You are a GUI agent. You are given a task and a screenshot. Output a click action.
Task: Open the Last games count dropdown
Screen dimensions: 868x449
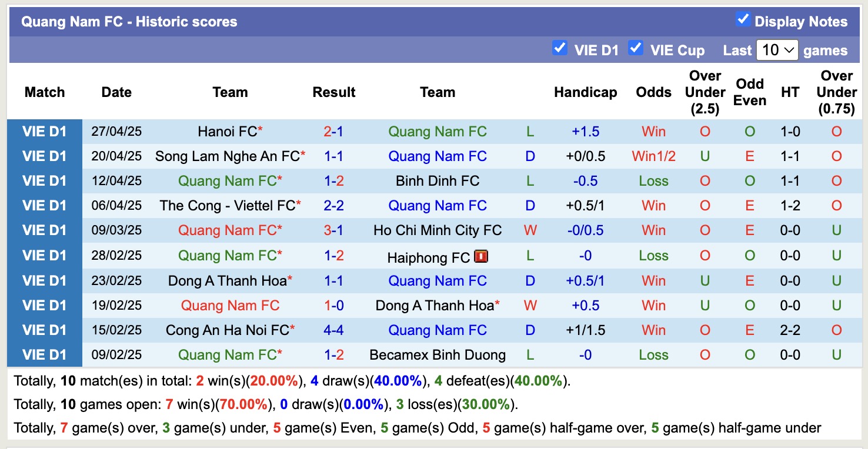click(x=777, y=50)
